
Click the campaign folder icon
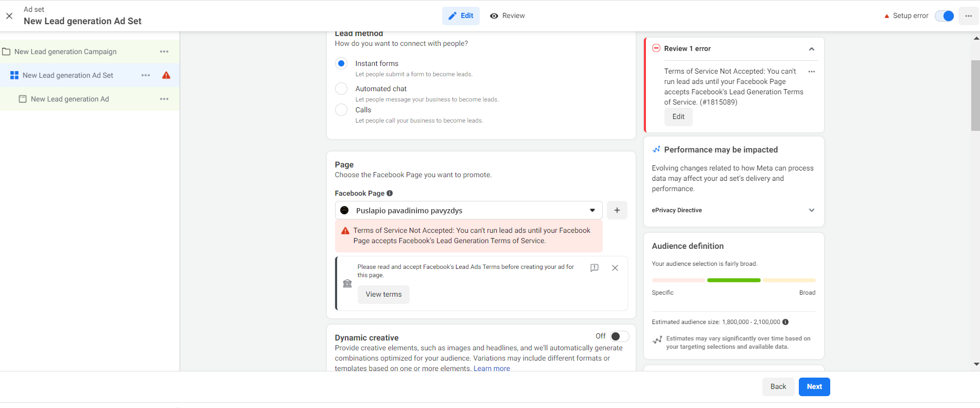point(7,52)
